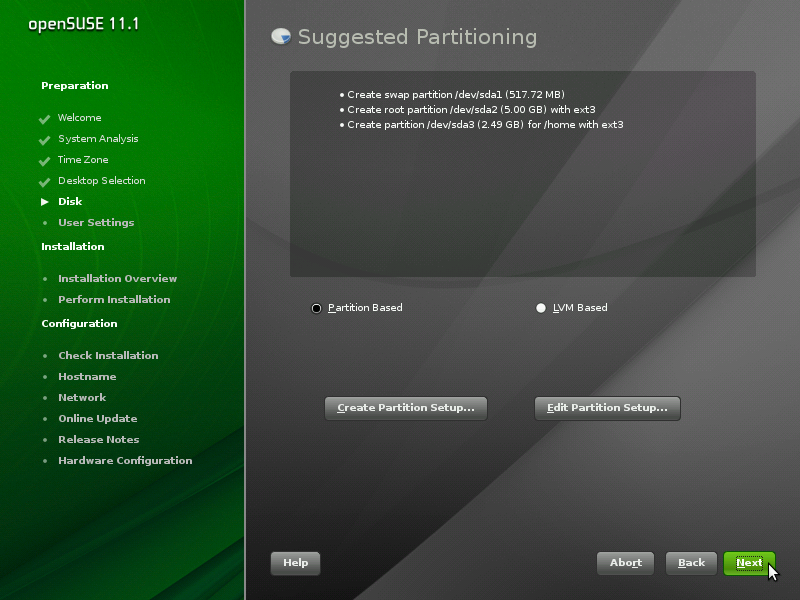Select the Online Update step
The image size is (800, 600).
click(97, 418)
